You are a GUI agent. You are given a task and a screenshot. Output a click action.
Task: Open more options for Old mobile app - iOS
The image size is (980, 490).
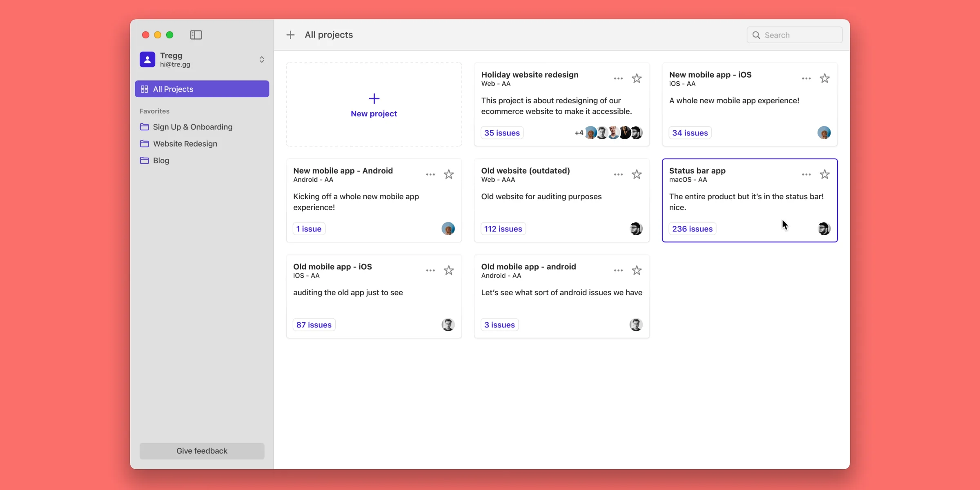pos(430,270)
